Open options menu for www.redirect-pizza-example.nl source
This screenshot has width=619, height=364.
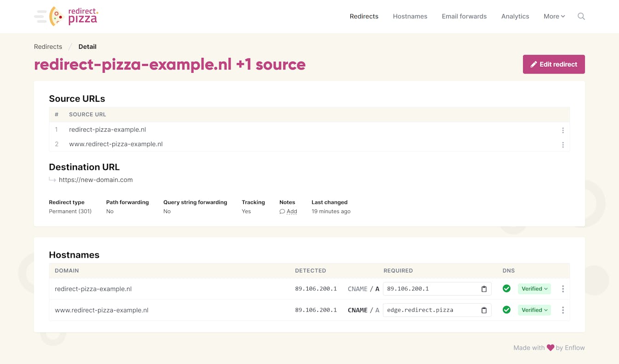[563, 144]
